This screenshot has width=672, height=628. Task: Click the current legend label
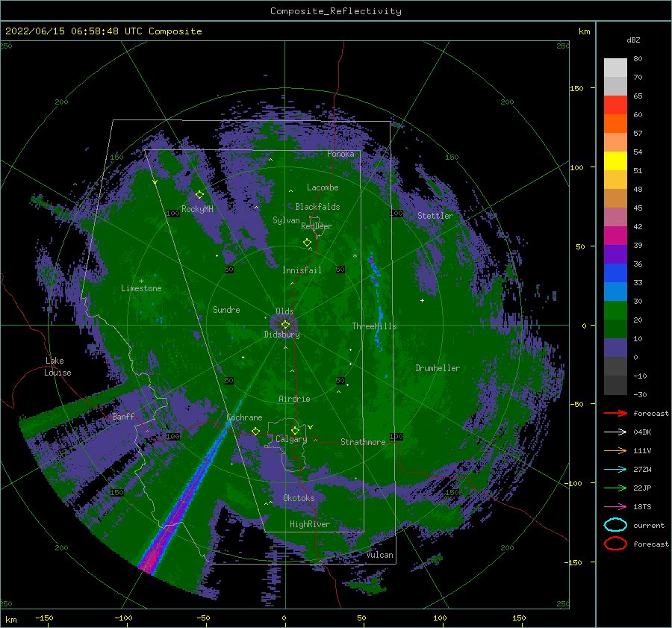648,525
